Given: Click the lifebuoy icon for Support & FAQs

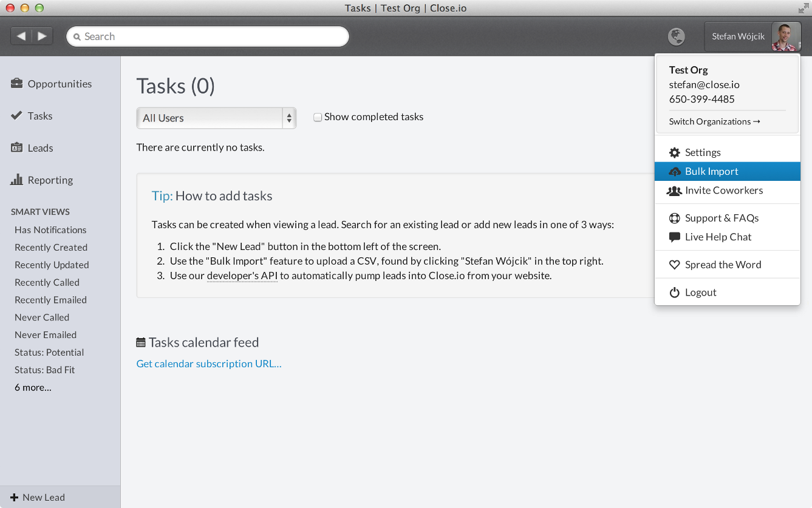Looking at the screenshot, I should pos(674,218).
